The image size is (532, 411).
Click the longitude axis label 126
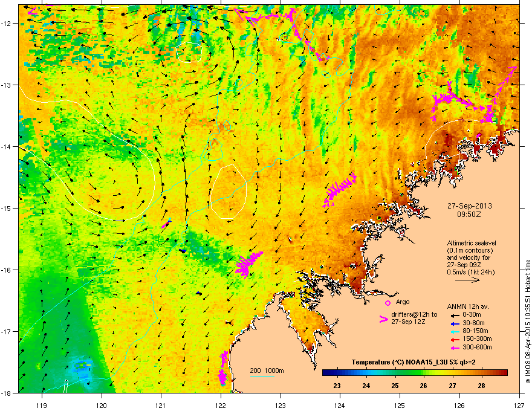click(x=459, y=406)
